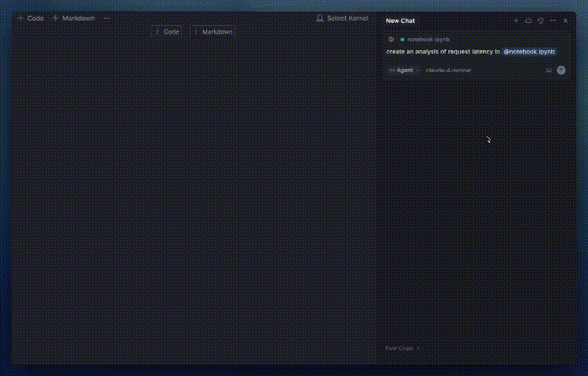Click the context icon beside notebook.ipynb chip
Viewport: 588px width, 376px height.
tap(391, 39)
